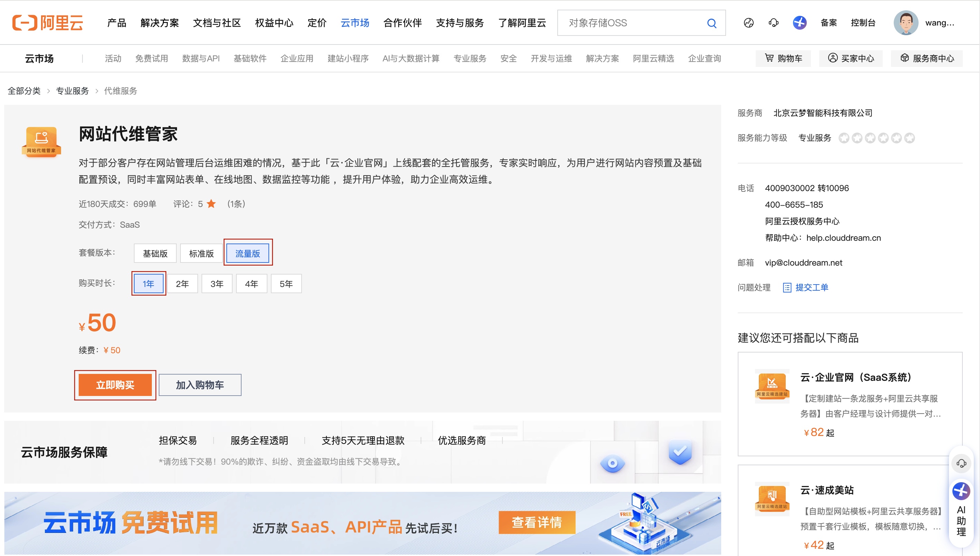Select the 标准版 package
The image size is (980, 556).
coord(201,253)
